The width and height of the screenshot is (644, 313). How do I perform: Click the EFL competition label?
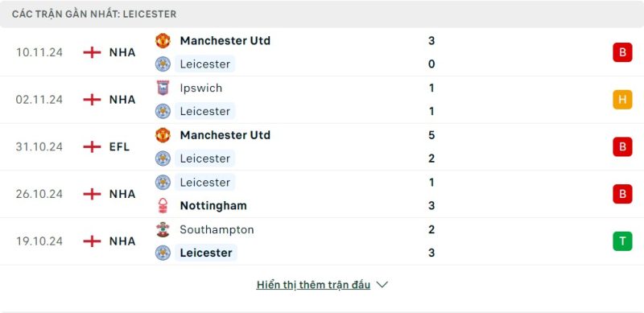point(119,146)
